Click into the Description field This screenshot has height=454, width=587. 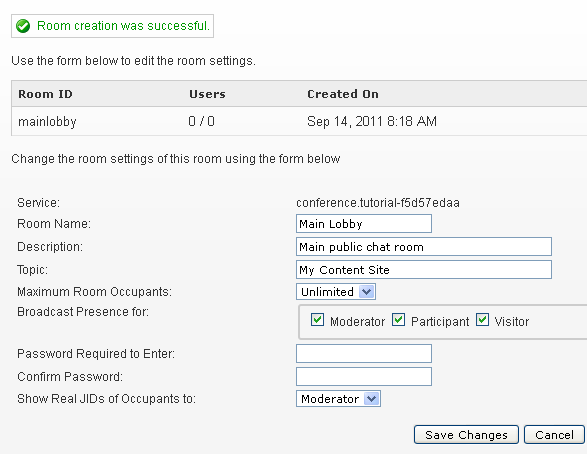424,247
